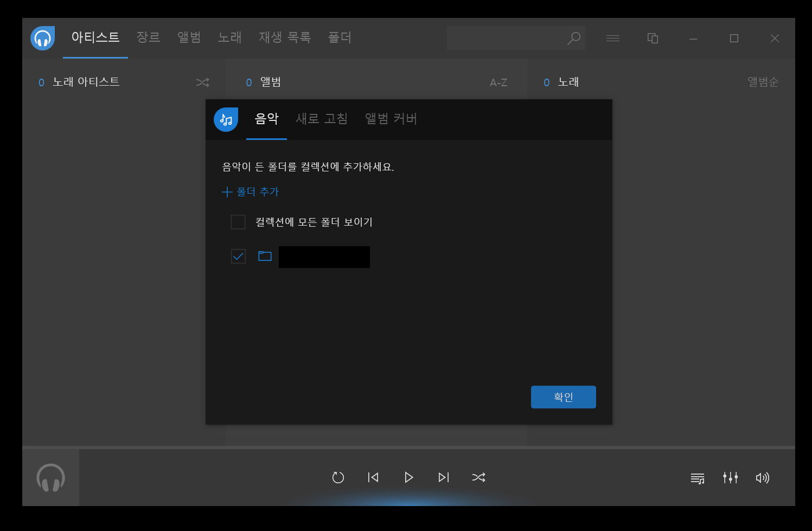Click the 노래 아티스트 column heading
Image resolution: width=812 pixels, height=531 pixels.
(86, 82)
